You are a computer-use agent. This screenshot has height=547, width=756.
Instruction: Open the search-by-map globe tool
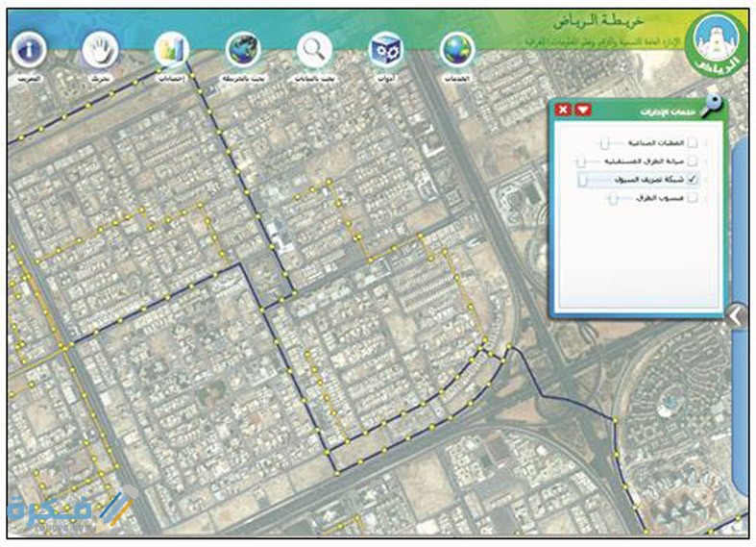coord(244,49)
